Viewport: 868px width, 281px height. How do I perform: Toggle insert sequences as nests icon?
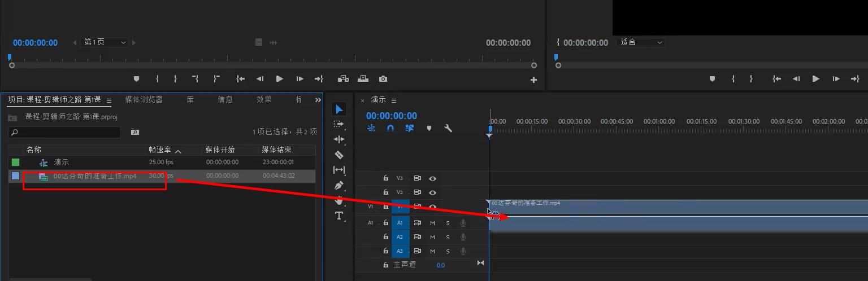[371, 128]
